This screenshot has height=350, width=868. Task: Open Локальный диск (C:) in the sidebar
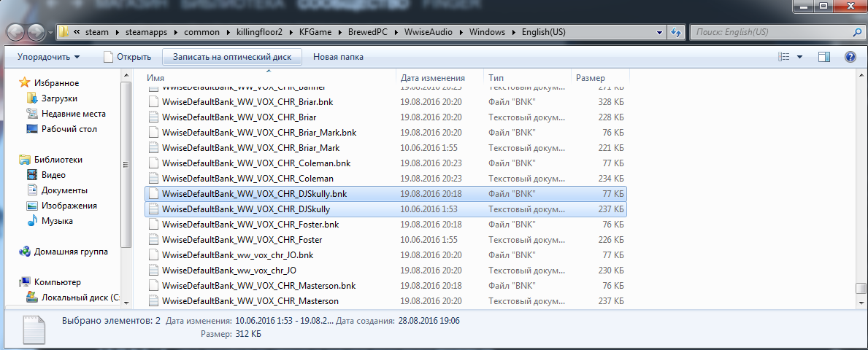click(79, 297)
